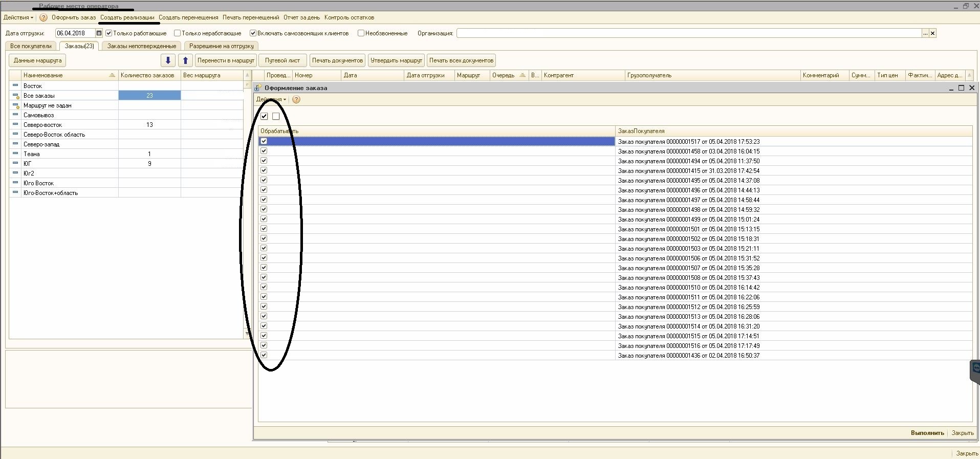Click the blue up arrow move button
Image resolution: width=980 pixels, height=459 pixels.
(x=185, y=60)
